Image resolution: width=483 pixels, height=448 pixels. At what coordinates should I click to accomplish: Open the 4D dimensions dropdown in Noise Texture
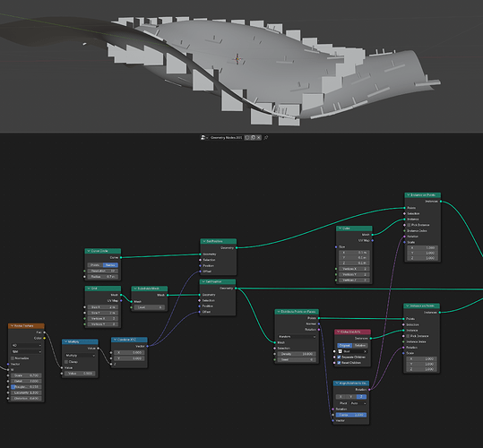[x=26, y=346]
